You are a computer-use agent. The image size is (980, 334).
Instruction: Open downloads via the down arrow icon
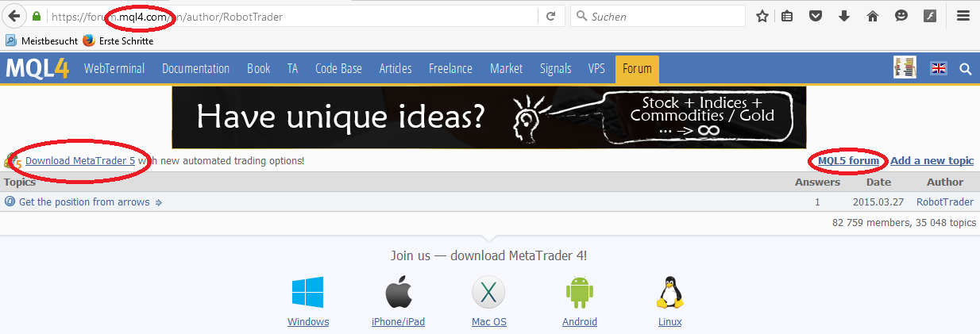click(x=844, y=16)
